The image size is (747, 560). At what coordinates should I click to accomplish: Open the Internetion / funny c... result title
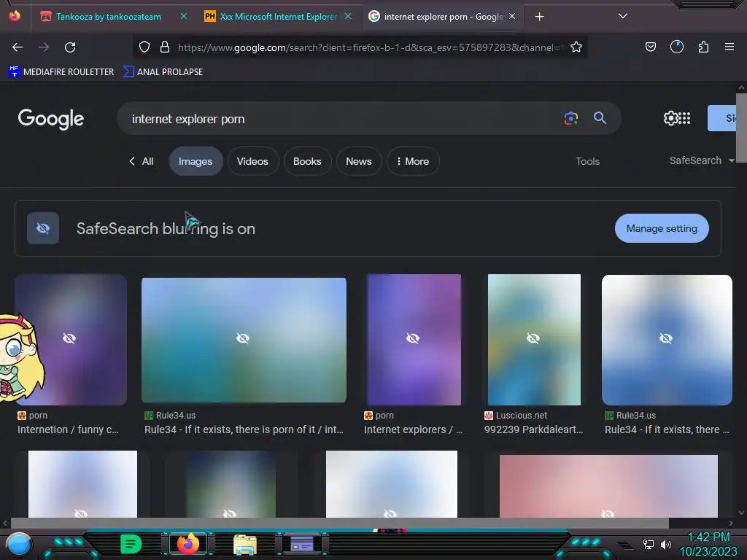68,429
